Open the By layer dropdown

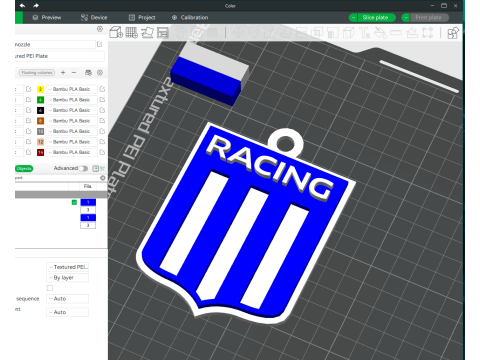(67, 278)
